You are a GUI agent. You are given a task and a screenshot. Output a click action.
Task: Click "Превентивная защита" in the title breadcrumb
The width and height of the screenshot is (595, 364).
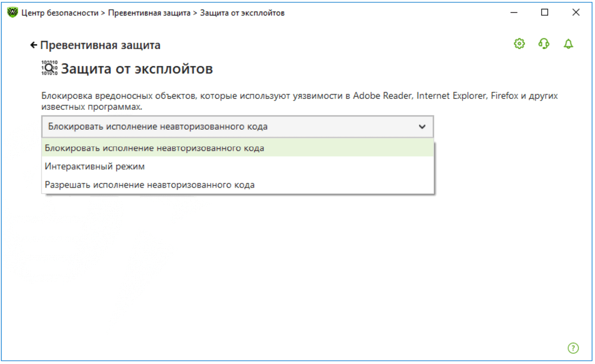click(149, 13)
